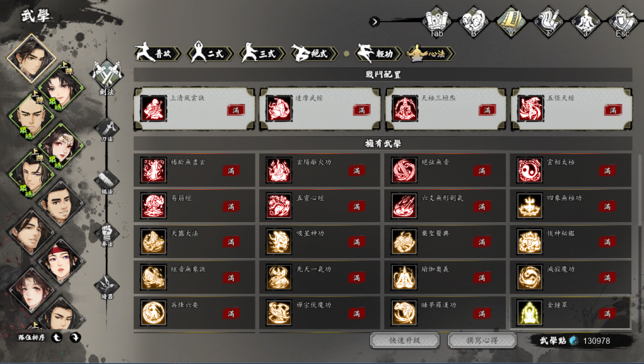Open the companions portrait icon (B)
The width and height of the screenshot is (644, 364).
point(473,21)
